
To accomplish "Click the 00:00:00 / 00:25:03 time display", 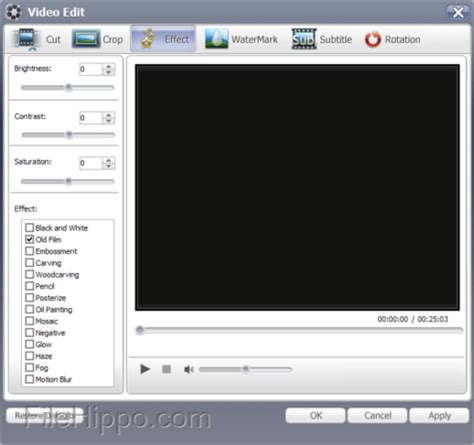I will 413,319.
